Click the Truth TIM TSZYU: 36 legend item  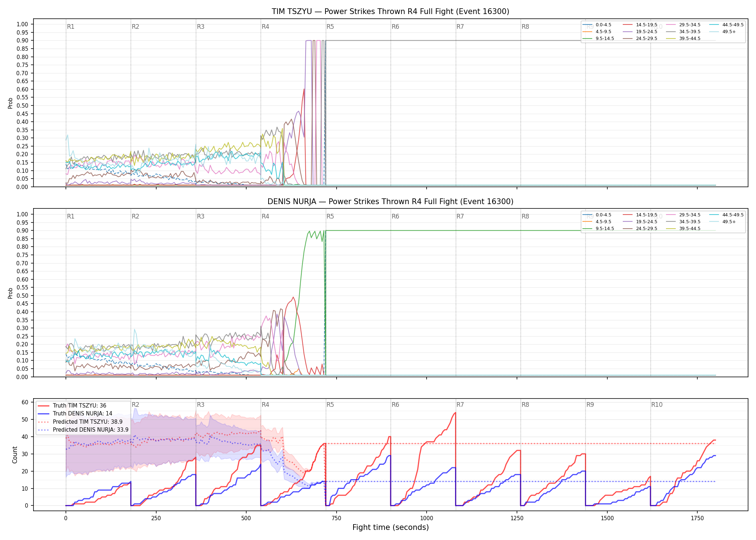[x=72, y=406]
